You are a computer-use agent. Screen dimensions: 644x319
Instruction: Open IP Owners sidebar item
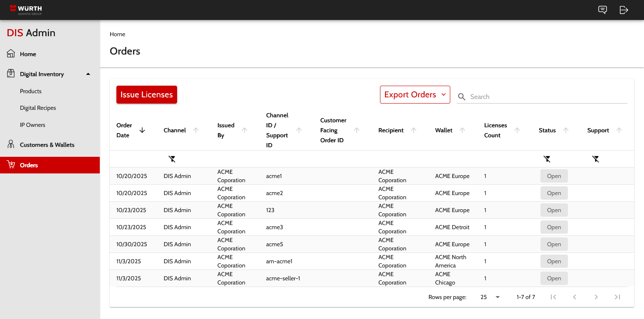coord(32,125)
